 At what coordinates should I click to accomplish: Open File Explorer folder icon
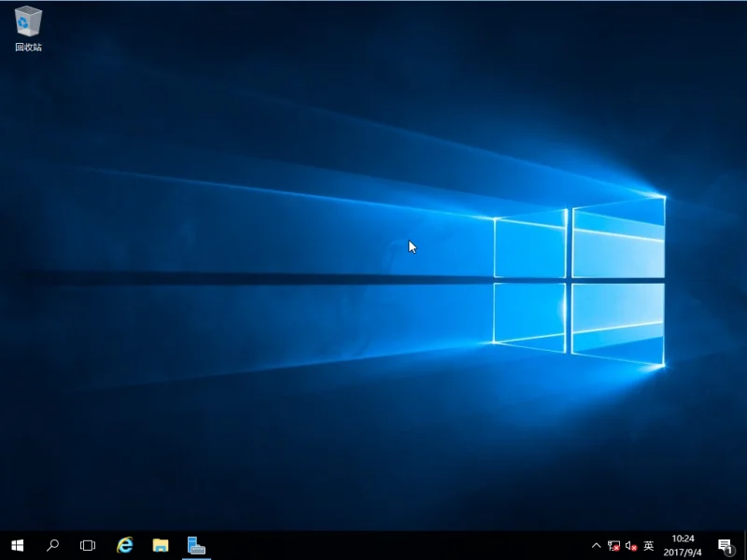point(161,545)
